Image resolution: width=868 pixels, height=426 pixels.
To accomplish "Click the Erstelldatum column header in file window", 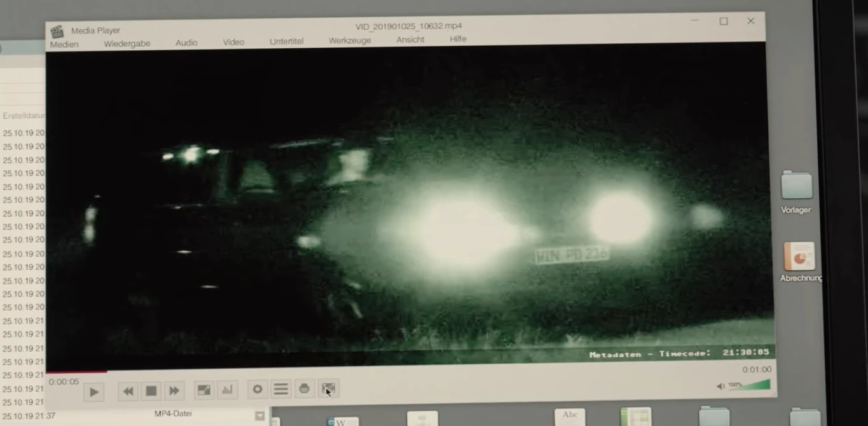I will coord(24,116).
